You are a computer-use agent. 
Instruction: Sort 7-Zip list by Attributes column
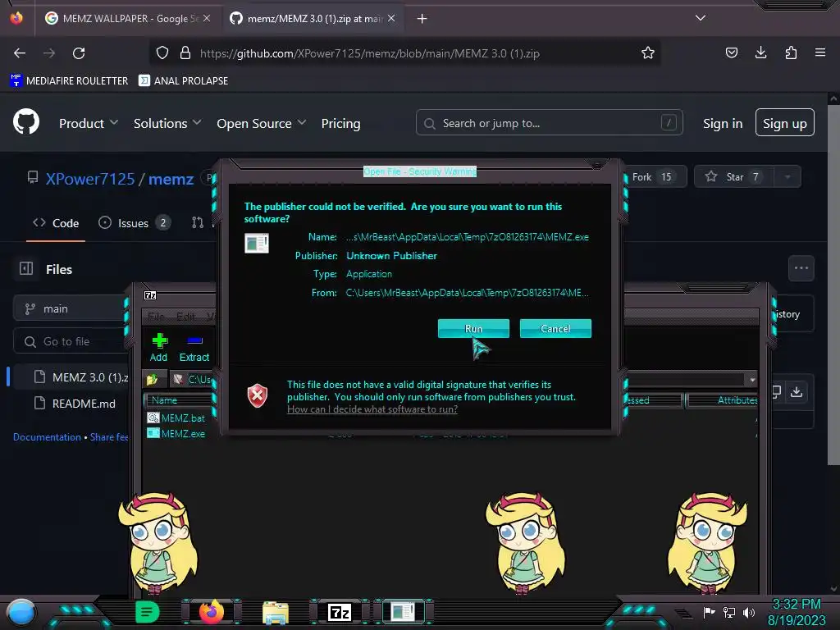point(723,400)
